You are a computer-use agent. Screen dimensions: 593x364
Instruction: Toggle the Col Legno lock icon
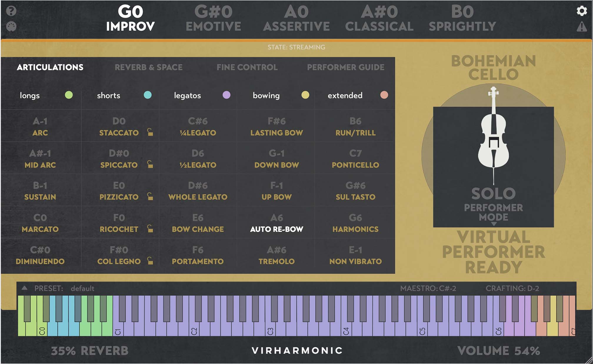150,261
